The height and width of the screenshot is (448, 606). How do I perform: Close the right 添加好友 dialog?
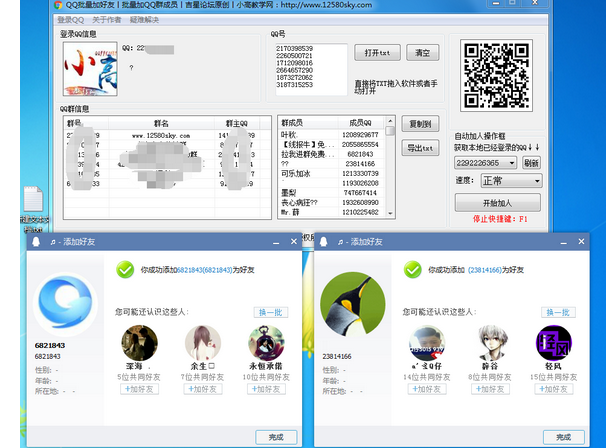[581, 242]
